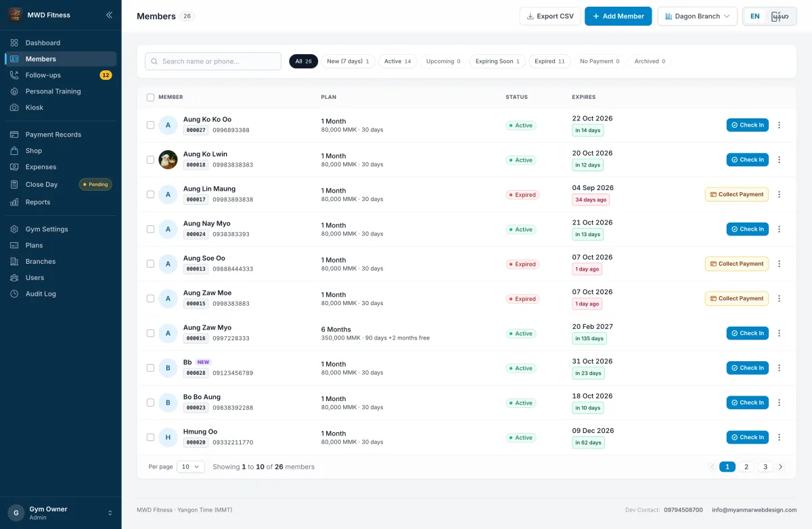Image resolution: width=812 pixels, height=529 pixels.
Task: Click the Add Member button
Action: point(618,16)
